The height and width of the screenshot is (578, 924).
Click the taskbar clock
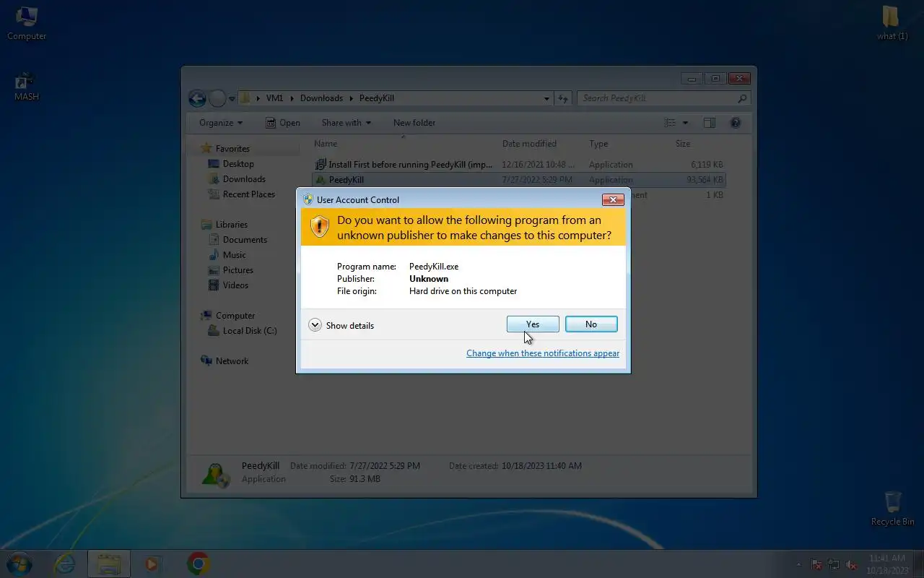[x=887, y=564]
